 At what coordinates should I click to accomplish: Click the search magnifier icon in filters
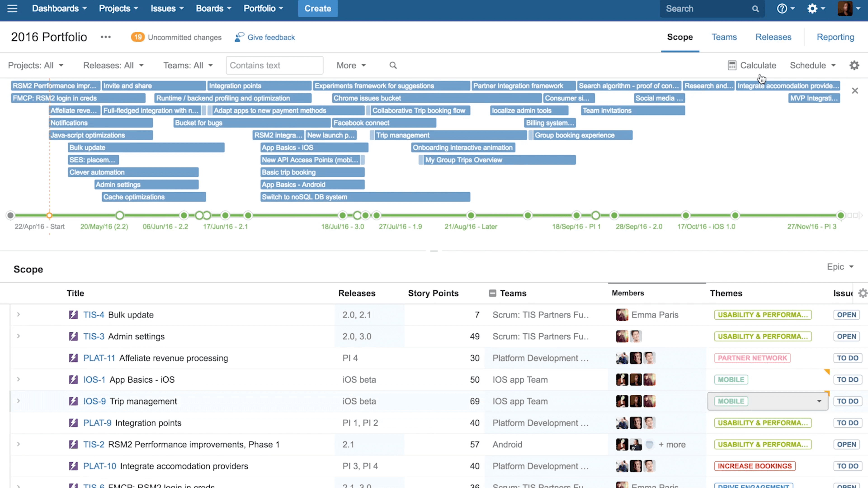click(x=393, y=65)
